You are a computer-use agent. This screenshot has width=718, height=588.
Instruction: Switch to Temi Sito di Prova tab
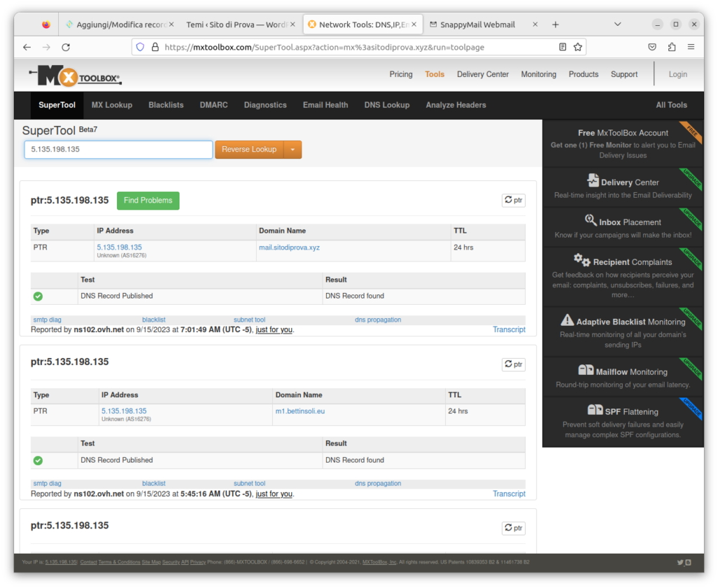click(x=237, y=25)
